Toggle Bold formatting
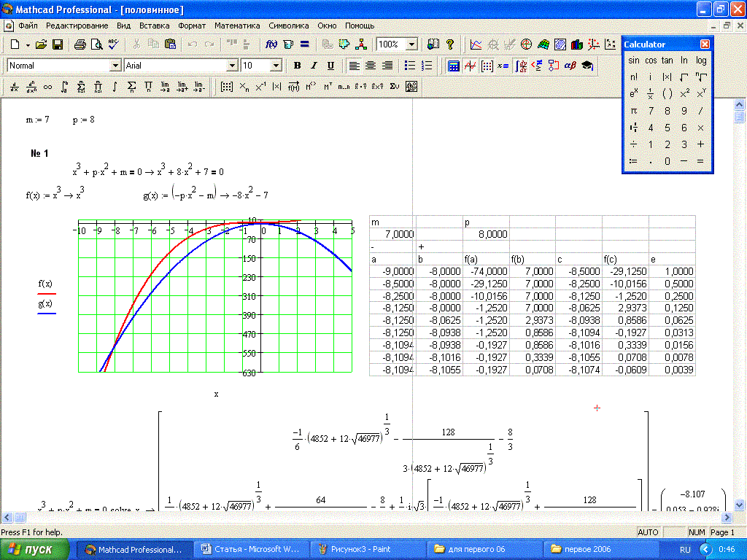Screen dimensions: 747x560 point(297,66)
